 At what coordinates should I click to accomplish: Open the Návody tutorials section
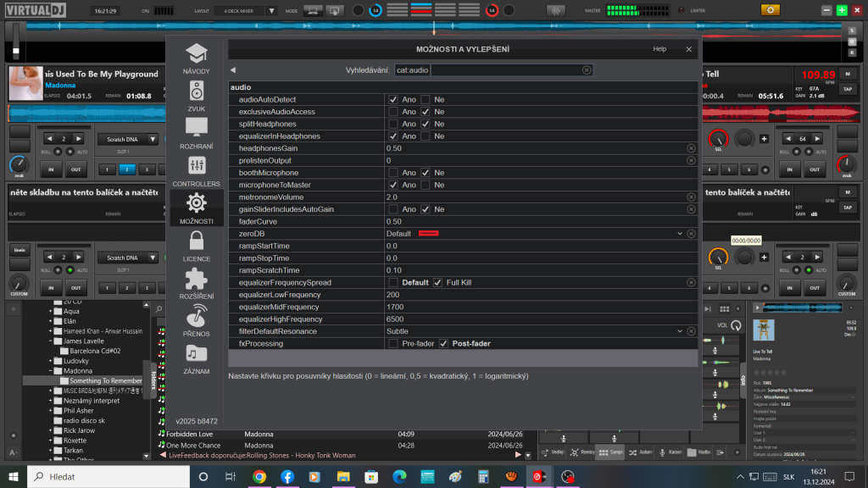pyautogui.click(x=196, y=58)
